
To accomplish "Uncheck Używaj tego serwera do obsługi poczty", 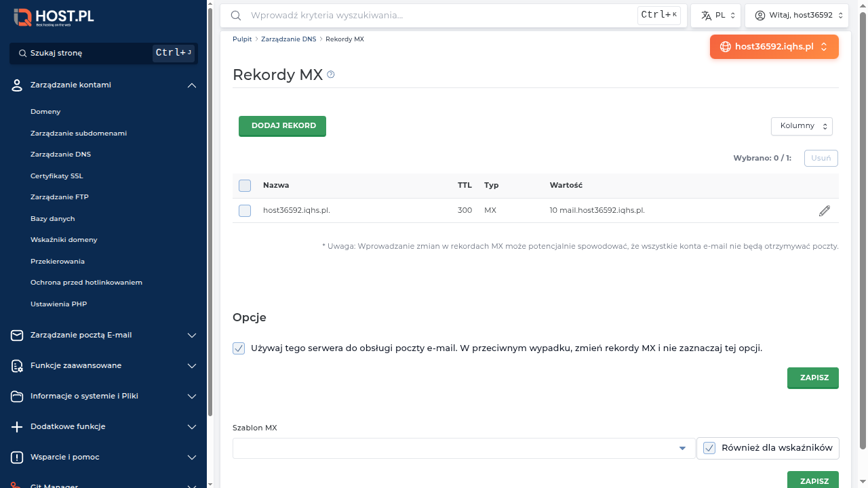I will [x=239, y=348].
